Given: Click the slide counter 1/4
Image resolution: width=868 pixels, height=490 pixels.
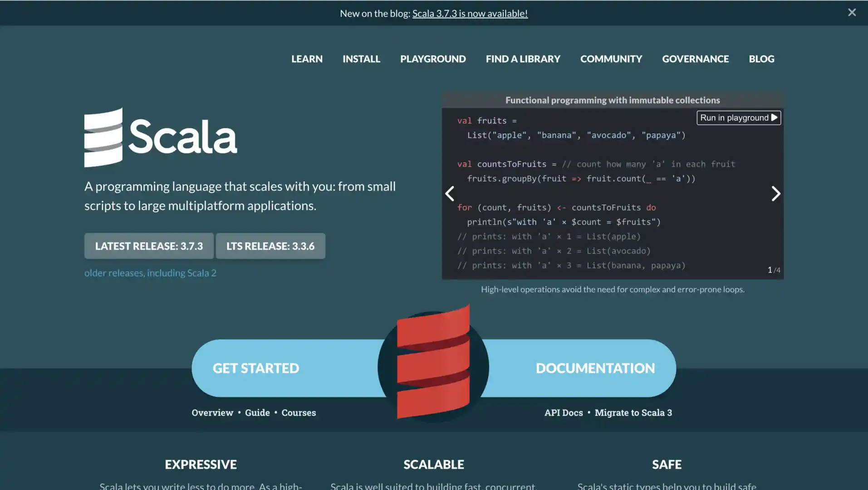Looking at the screenshot, I should point(774,270).
